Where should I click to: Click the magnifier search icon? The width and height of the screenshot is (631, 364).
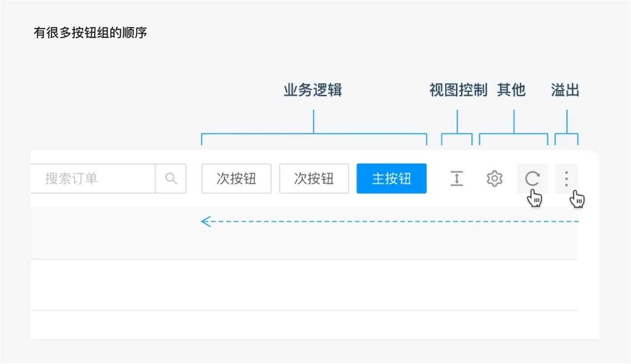tap(171, 179)
